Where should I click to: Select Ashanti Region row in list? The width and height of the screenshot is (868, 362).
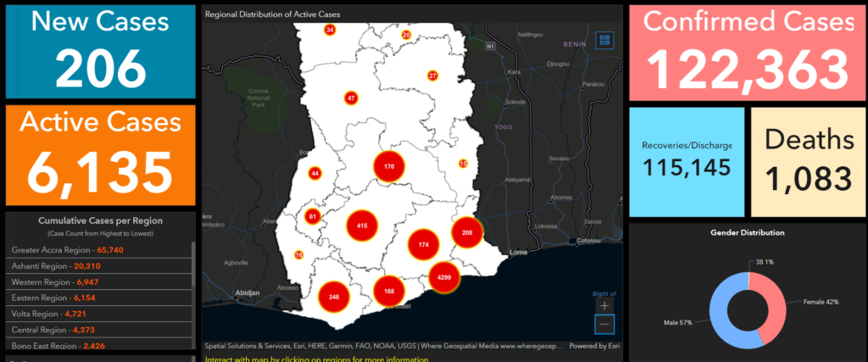[x=98, y=265]
